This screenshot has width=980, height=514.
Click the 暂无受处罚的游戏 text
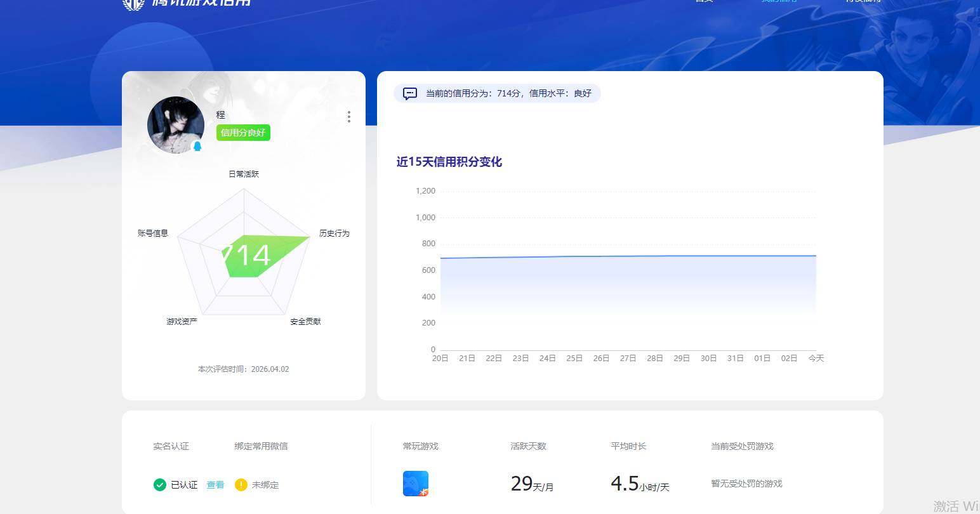pyautogui.click(x=747, y=484)
